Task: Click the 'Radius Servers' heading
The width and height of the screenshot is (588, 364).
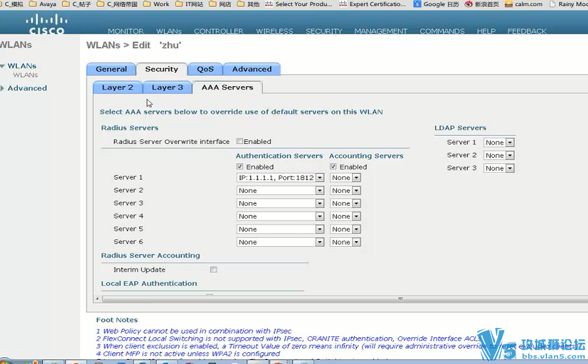Action: coord(129,128)
